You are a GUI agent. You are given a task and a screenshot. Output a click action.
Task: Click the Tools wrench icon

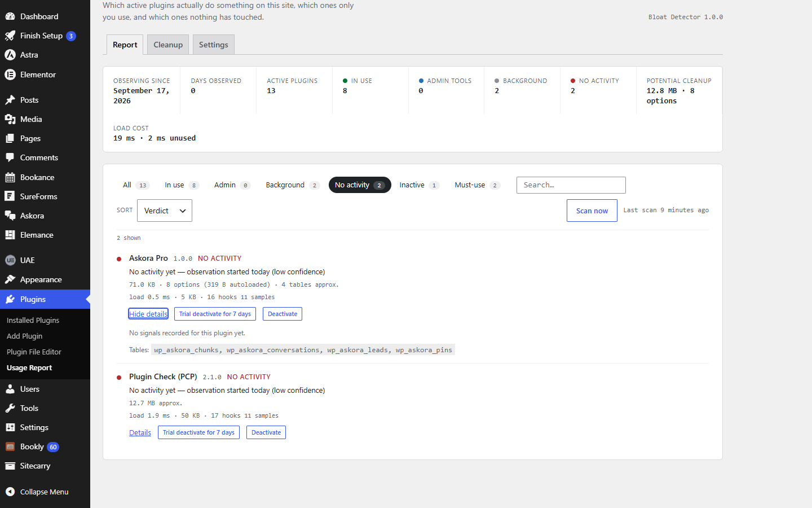[x=10, y=408]
